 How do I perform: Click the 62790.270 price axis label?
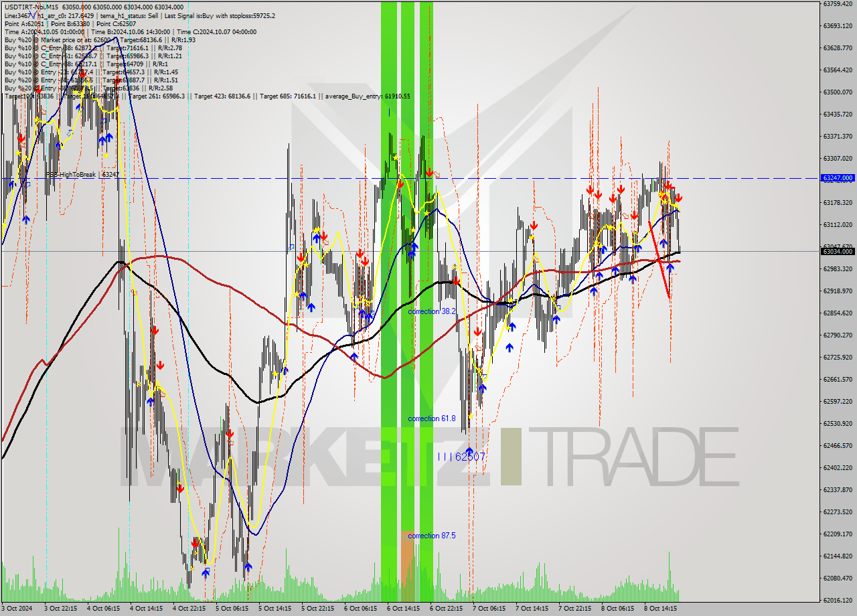(838, 335)
